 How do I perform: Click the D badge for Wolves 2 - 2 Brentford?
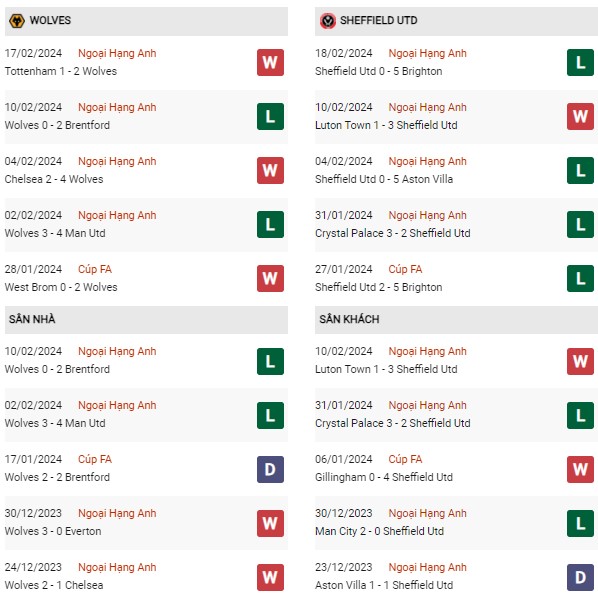(x=270, y=469)
